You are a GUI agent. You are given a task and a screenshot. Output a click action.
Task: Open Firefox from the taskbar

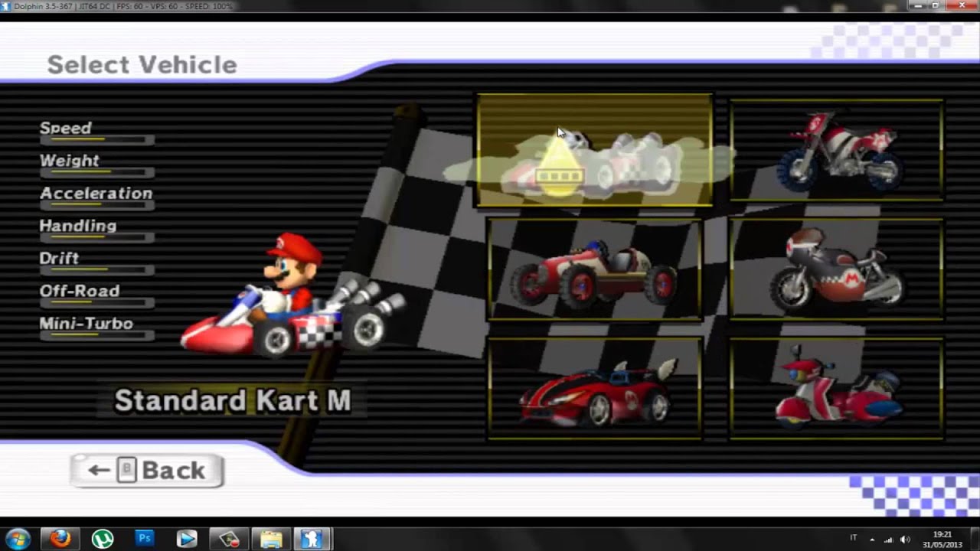60,539
